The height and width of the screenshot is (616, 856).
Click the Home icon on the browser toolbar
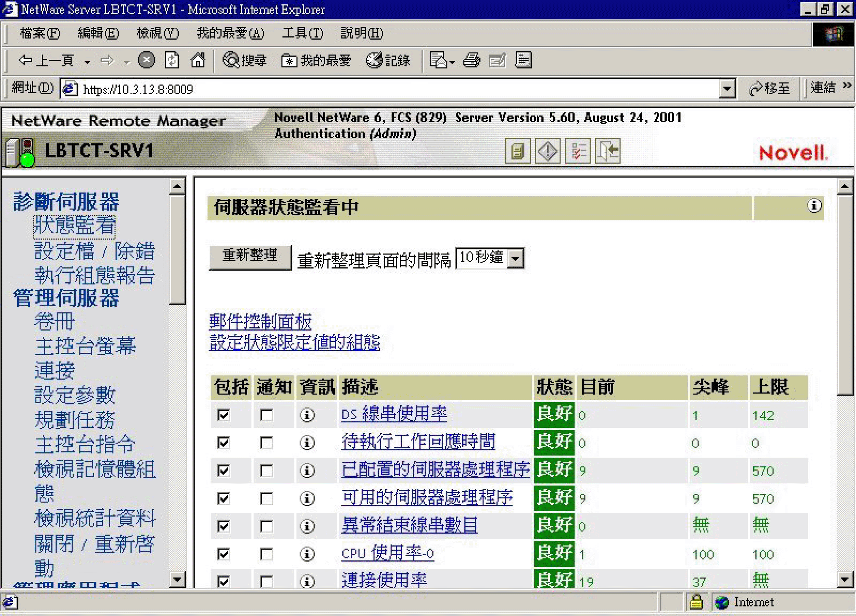(x=198, y=60)
